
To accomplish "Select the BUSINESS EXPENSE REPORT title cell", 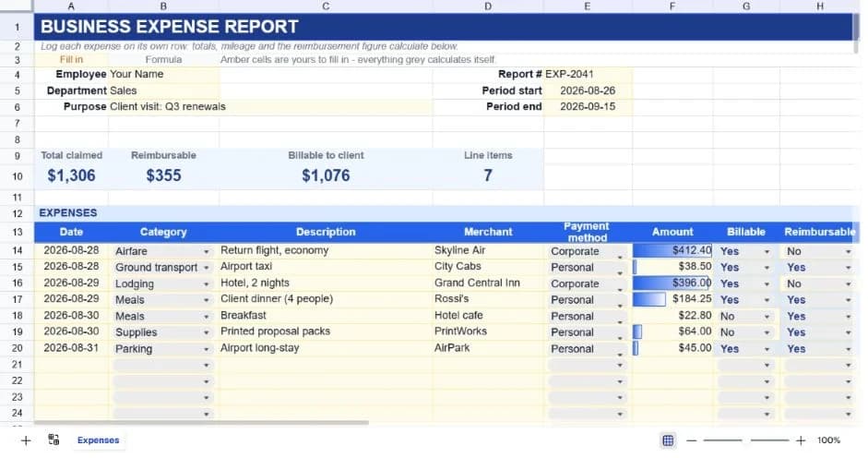I will point(444,27).
